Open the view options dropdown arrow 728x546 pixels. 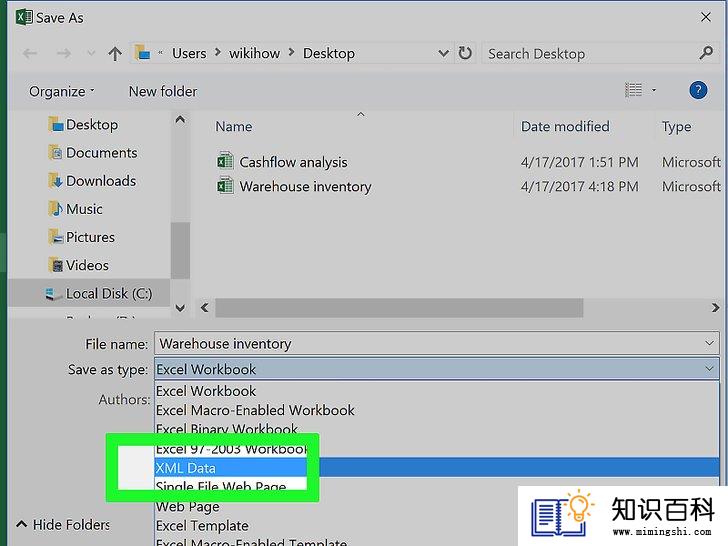tap(654, 90)
